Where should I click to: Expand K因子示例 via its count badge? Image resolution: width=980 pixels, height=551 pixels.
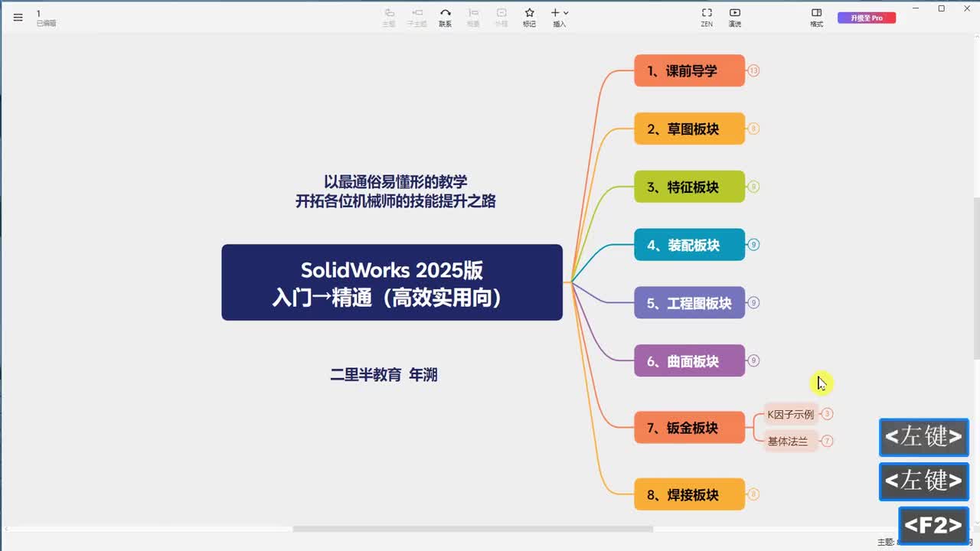pyautogui.click(x=827, y=414)
